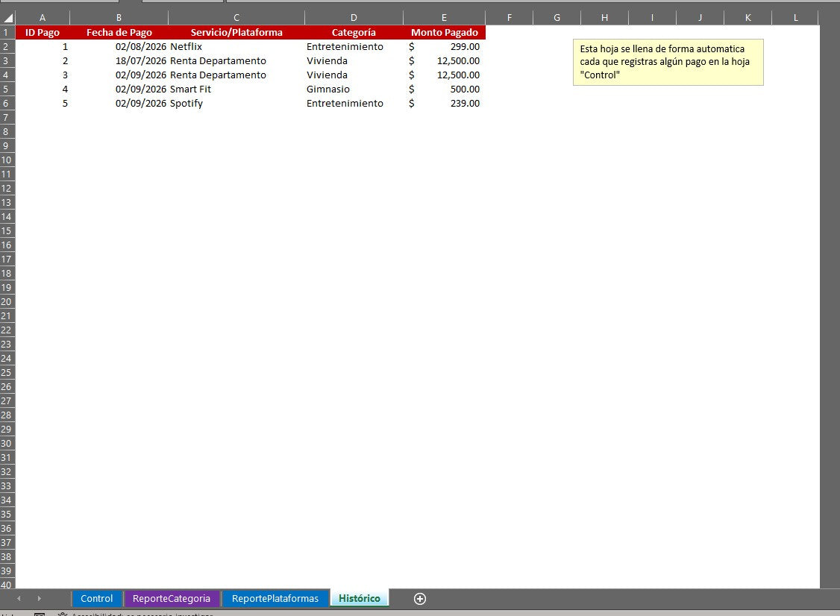Screen dimensions: 840x616
Task: Click the yellow note about the Control sheet
Action: pos(668,62)
